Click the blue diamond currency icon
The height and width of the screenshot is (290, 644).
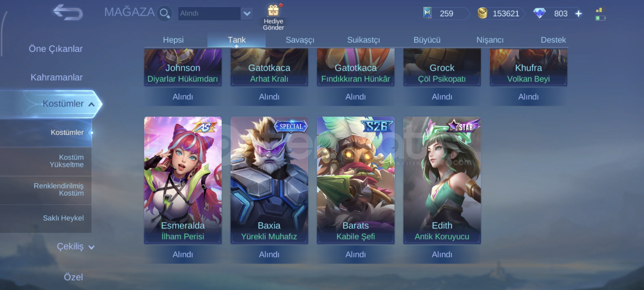(539, 13)
